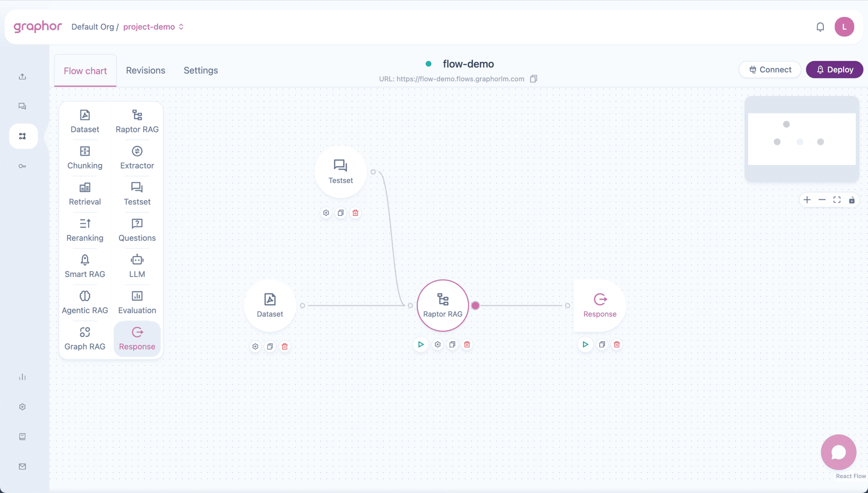
Task: Deploy the flow
Action: (x=834, y=69)
